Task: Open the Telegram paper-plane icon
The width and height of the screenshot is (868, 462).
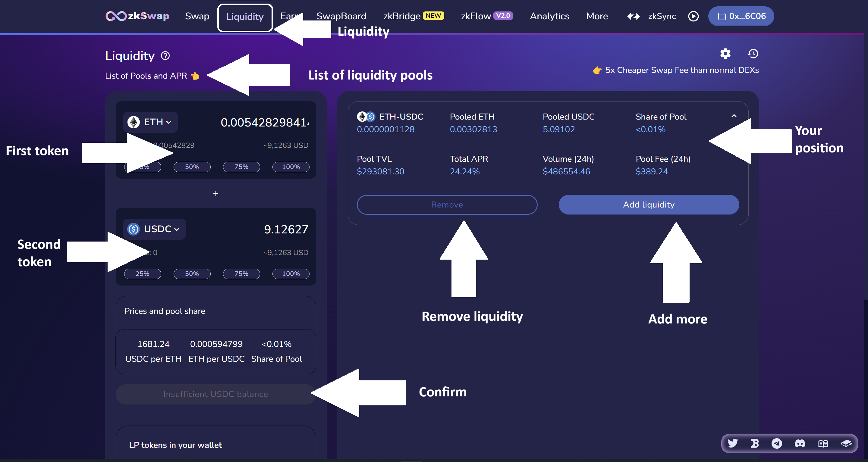Action: (777, 443)
